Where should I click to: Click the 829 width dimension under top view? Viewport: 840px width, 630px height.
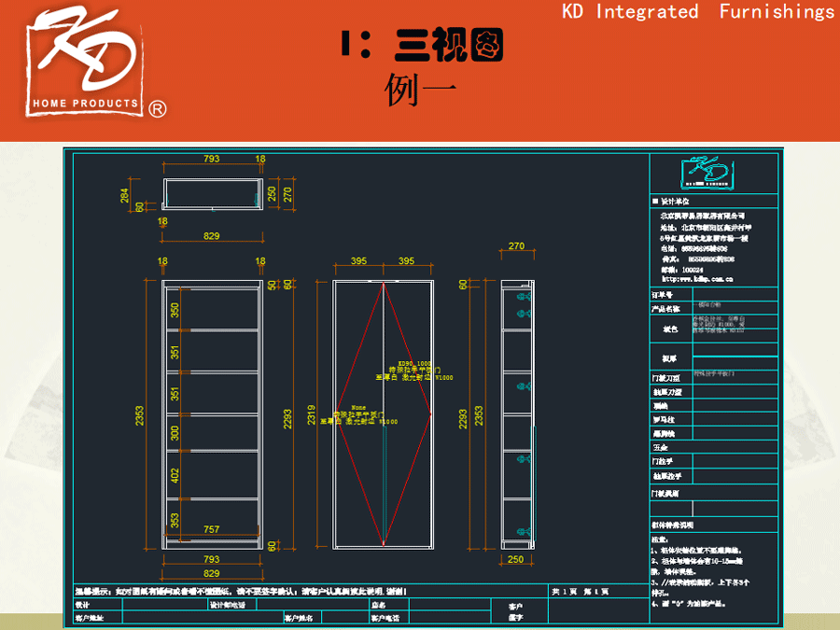212,236
